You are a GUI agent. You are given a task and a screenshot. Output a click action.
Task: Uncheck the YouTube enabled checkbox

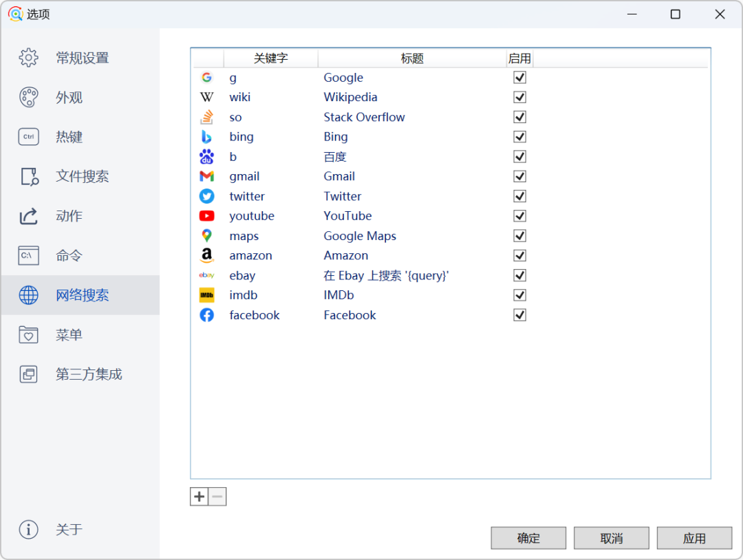point(520,216)
